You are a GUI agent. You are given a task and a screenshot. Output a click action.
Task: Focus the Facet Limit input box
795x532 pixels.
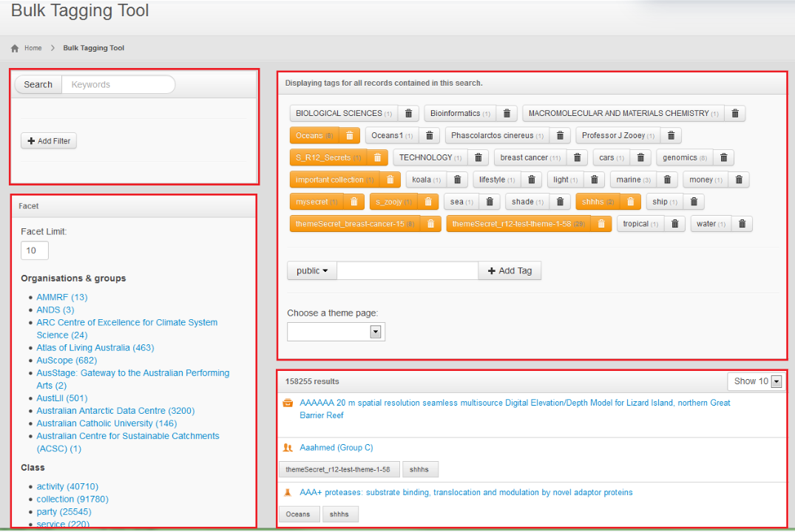click(35, 250)
